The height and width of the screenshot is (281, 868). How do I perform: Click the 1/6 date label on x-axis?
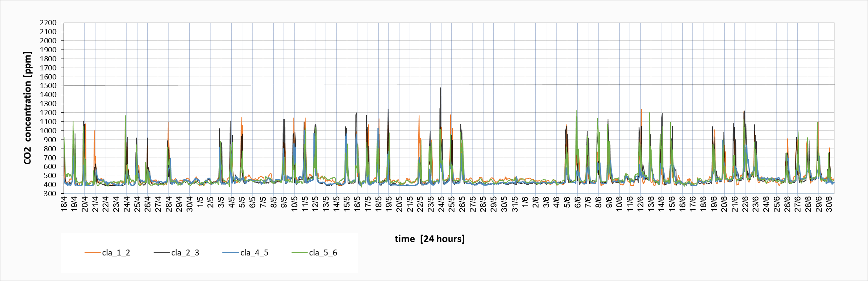(525, 203)
